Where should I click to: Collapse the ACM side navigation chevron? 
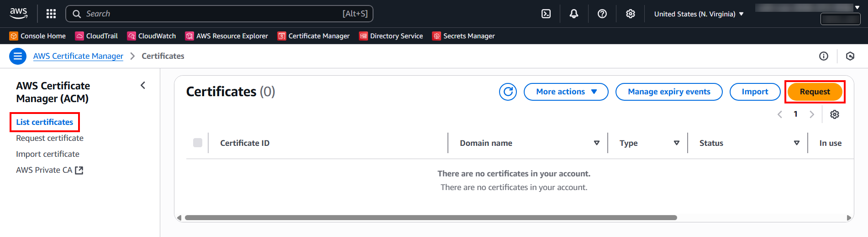tap(143, 85)
